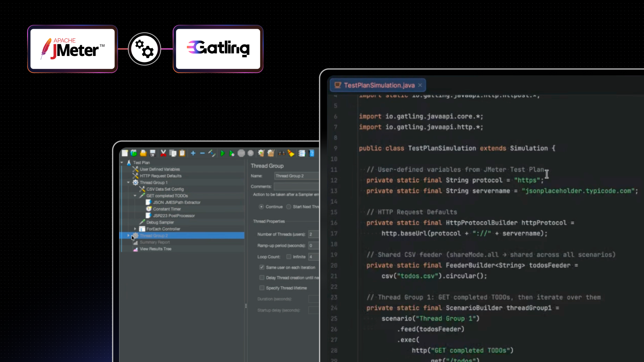This screenshot has width=644, height=362.
Task: Click the Clear All broom icon
Action: click(271, 153)
